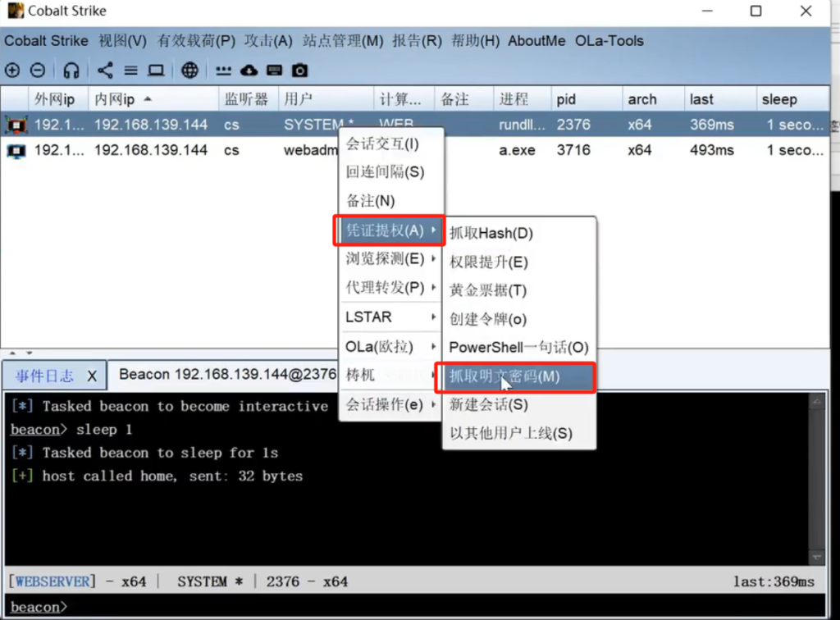Show targets using the laptop icon
Viewport: 840px width, 620px height.
coord(156,71)
